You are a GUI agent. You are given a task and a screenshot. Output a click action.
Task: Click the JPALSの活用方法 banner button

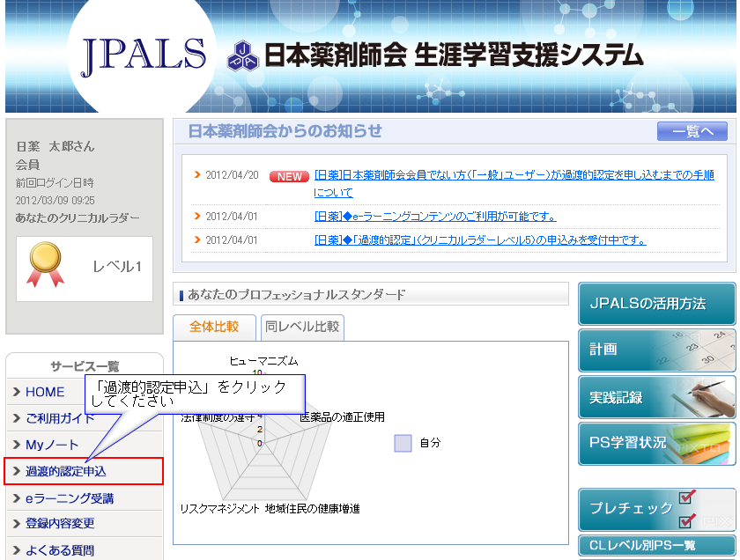(x=657, y=304)
